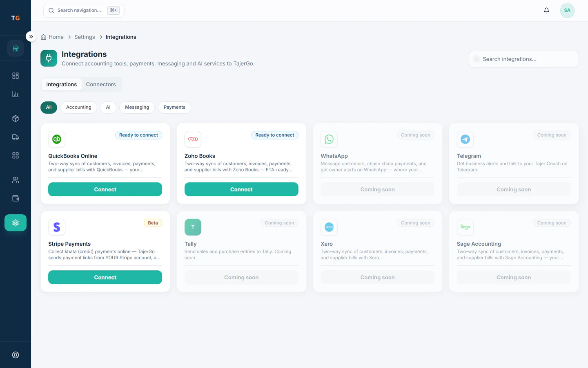The image size is (588, 368).
Task: Select the Integrations tab
Action: [x=62, y=84]
